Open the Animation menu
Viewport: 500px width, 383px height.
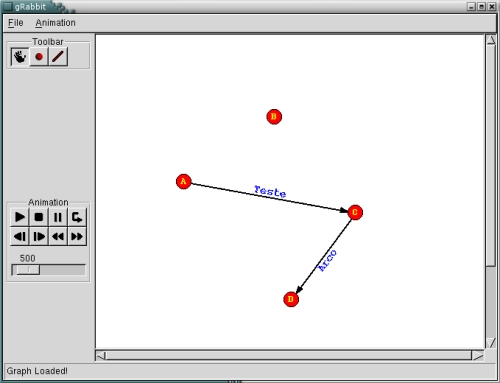pos(55,23)
